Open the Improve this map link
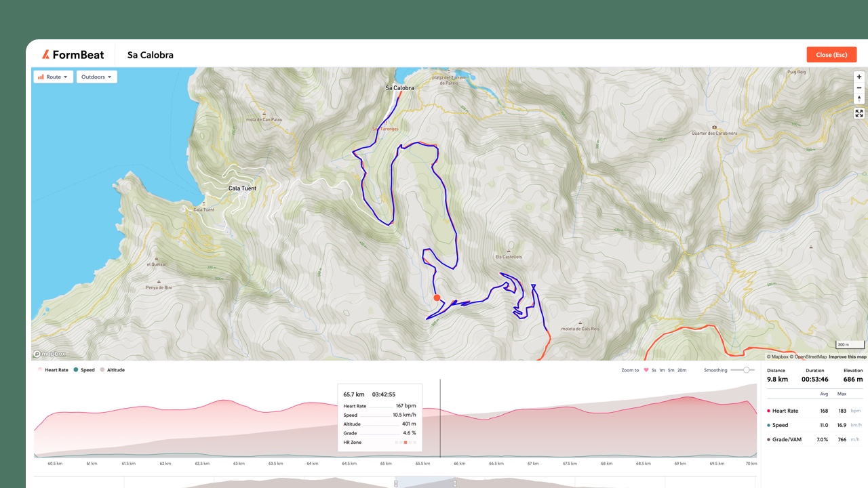The height and width of the screenshot is (488, 868). coord(848,357)
